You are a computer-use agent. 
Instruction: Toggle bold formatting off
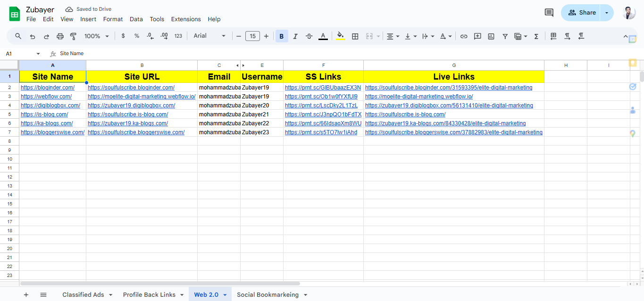tap(281, 36)
